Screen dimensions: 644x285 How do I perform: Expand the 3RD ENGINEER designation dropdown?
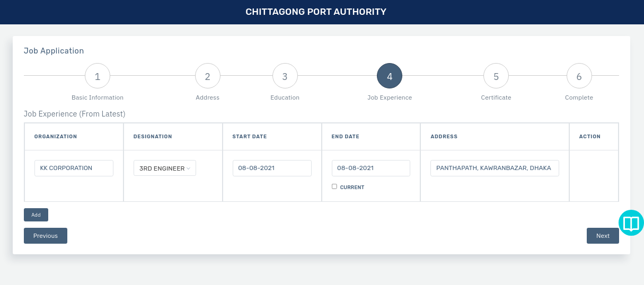[165, 168]
